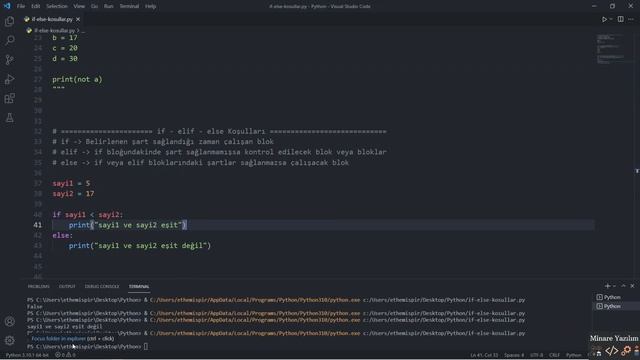This screenshot has height=360, width=640.
Task: Open the Testing flask view
Action: click(9, 118)
